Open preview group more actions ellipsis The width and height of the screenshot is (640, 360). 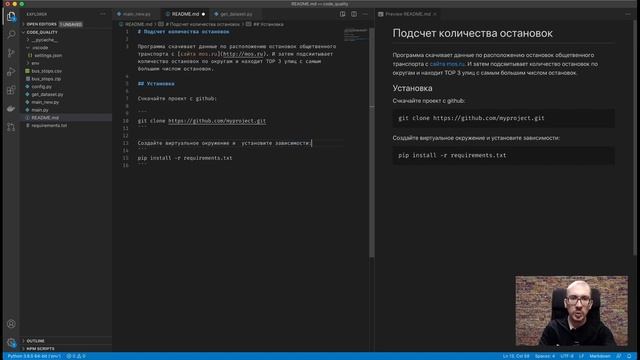(x=628, y=14)
